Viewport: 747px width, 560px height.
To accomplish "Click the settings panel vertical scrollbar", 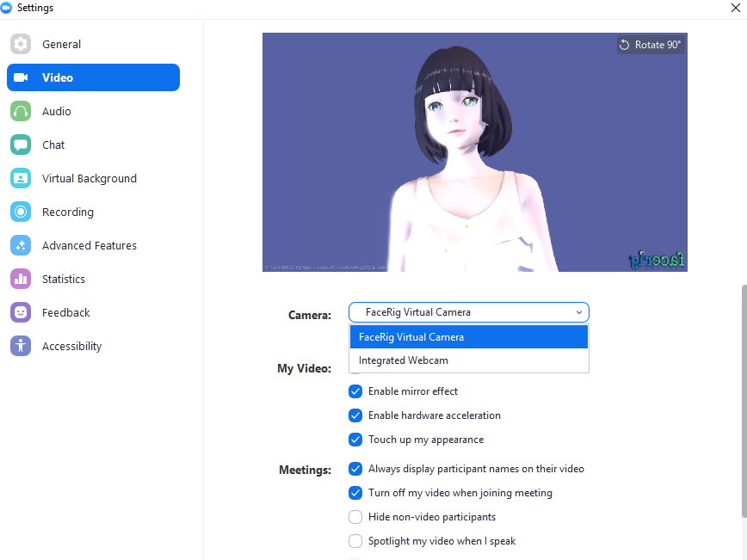I will pos(744,401).
